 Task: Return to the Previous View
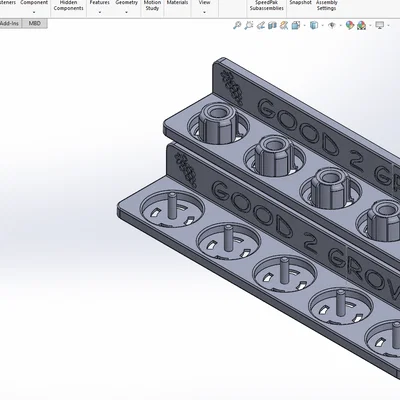(261, 25)
